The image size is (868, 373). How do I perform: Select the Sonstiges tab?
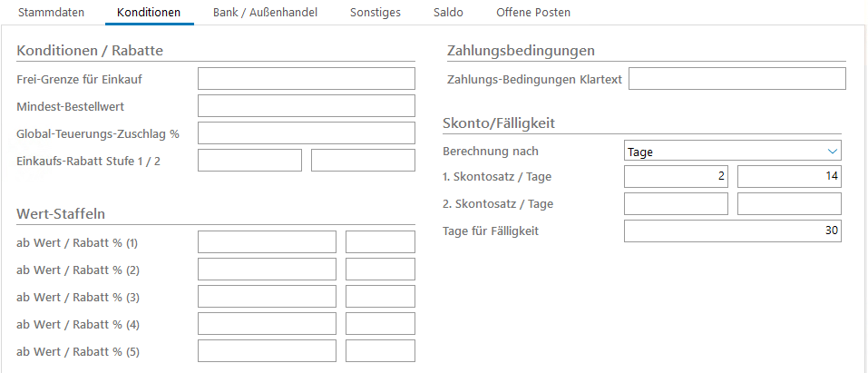click(x=375, y=12)
